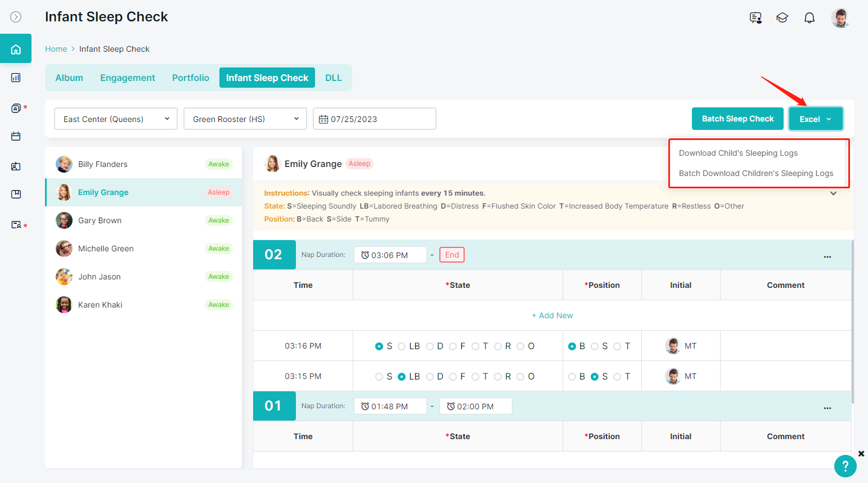
Task: Switch to the Album tab
Action: click(x=69, y=78)
